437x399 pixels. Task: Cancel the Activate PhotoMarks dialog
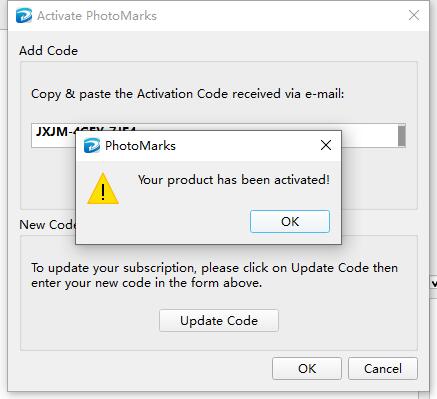(x=383, y=369)
